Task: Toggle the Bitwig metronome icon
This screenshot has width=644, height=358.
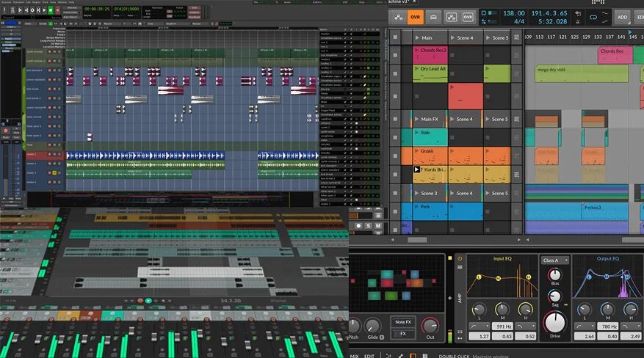Action: click(x=578, y=21)
